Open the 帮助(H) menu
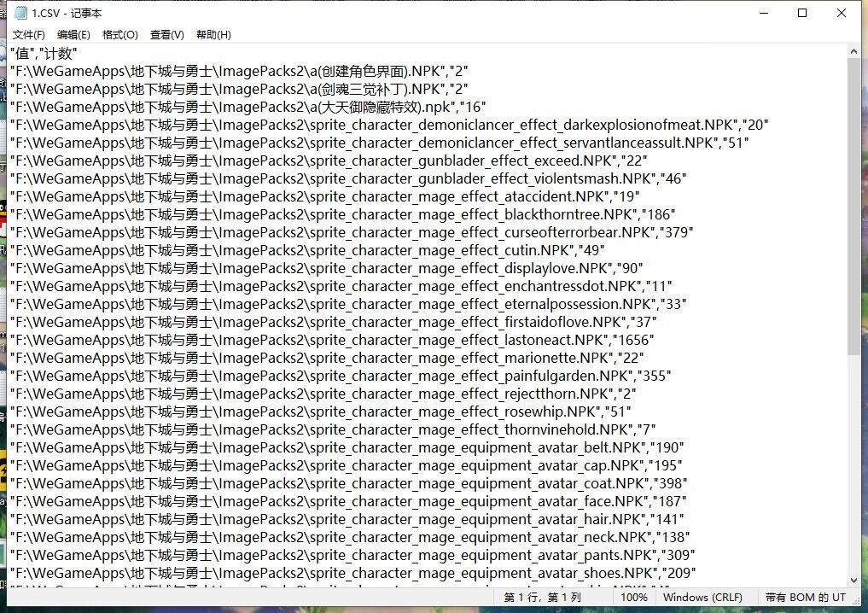The image size is (868, 613). click(x=213, y=35)
